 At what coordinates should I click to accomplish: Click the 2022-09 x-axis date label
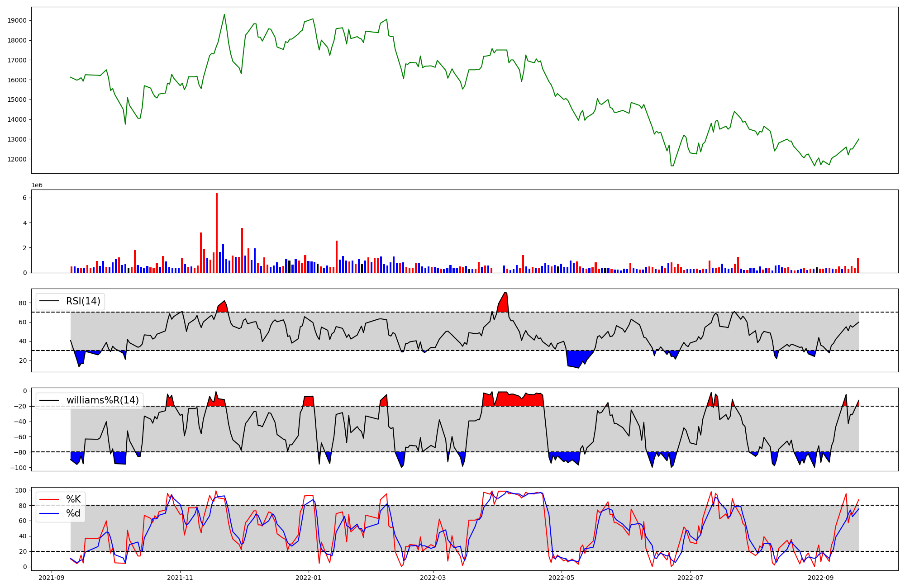[820, 578]
